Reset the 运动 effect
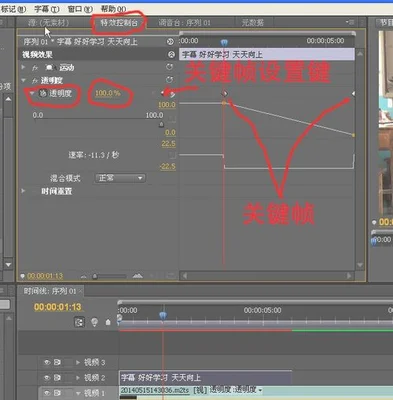Screen dimensions: 393x400 tap(170, 67)
